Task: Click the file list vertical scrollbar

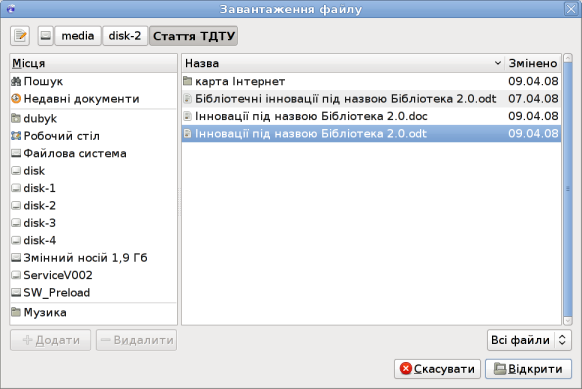Action: tap(568, 189)
